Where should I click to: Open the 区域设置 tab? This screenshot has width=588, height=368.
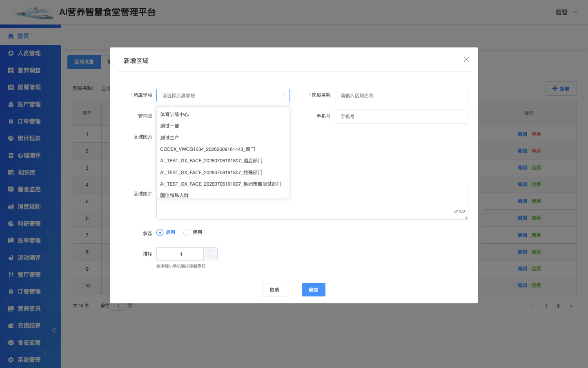coord(84,62)
